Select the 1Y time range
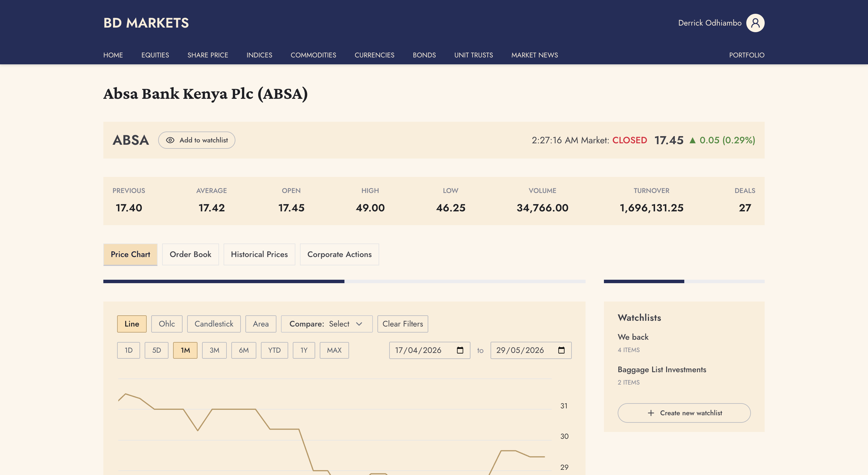 click(304, 350)
